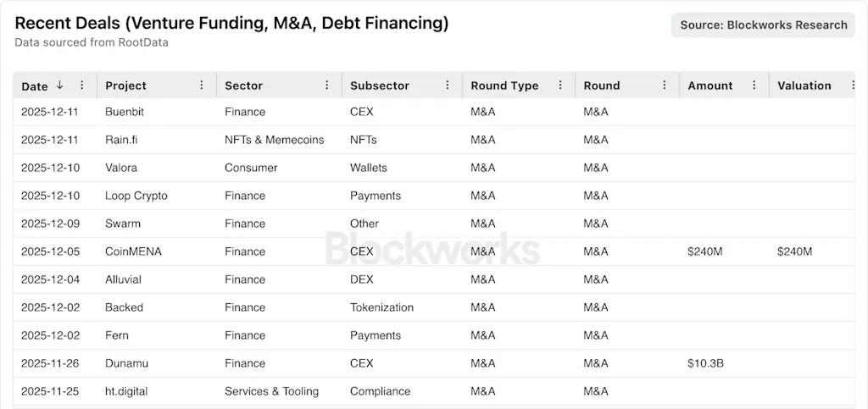Screen dimensions: 868x409
Task: Click the Source: Blockworks Research button
Action: click(763, 25)
